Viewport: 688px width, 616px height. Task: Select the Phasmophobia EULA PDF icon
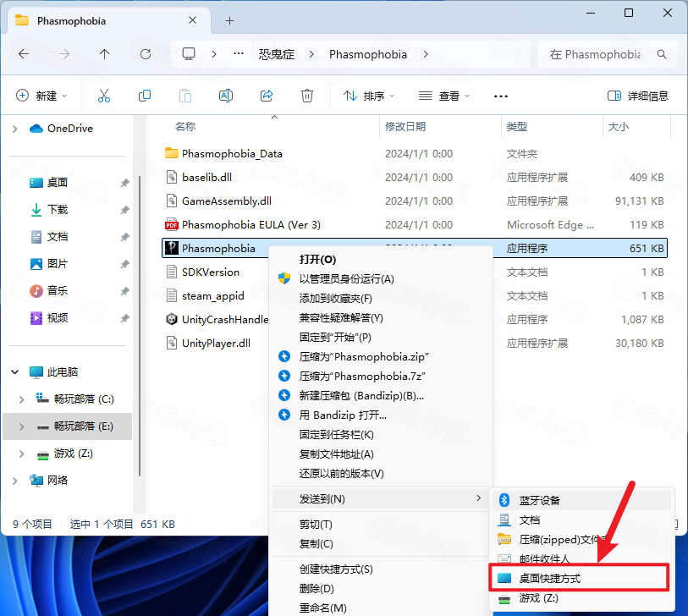(171, 224)
